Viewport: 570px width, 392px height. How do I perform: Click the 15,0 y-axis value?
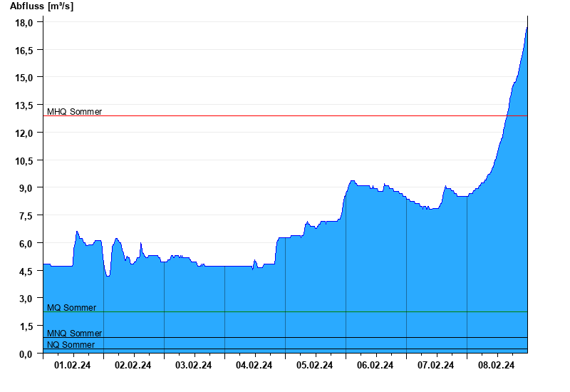[24, 78]
